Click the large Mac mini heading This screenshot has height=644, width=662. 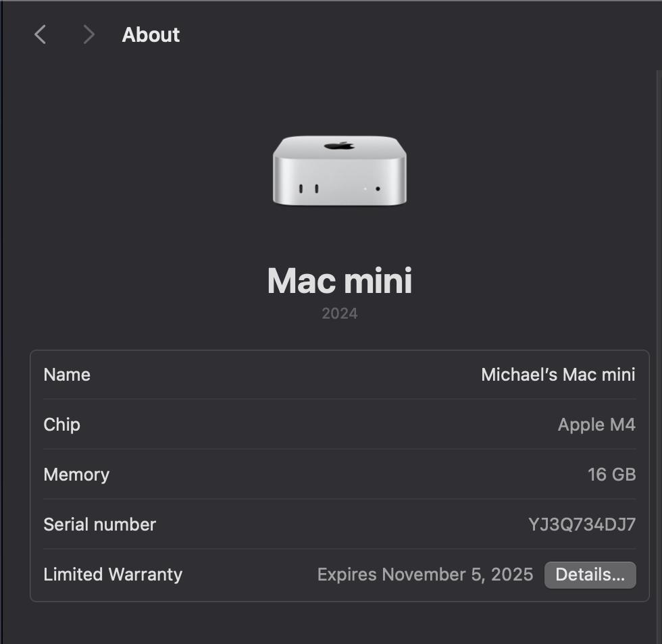click(x=339, y=281)
